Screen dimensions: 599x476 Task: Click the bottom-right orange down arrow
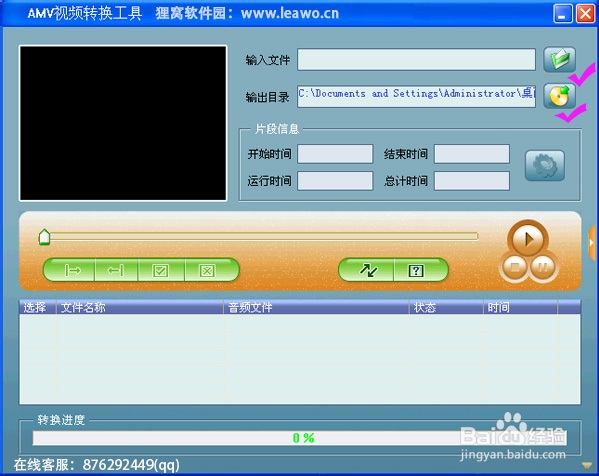point(586,465)
